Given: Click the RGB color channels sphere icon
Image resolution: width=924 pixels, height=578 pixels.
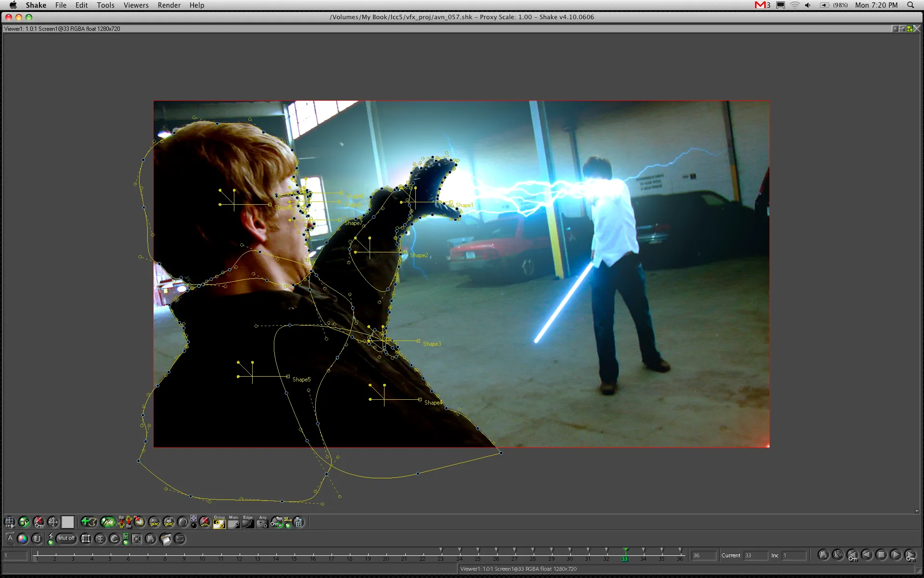Looking at the screenshot, I should point(23,539).
